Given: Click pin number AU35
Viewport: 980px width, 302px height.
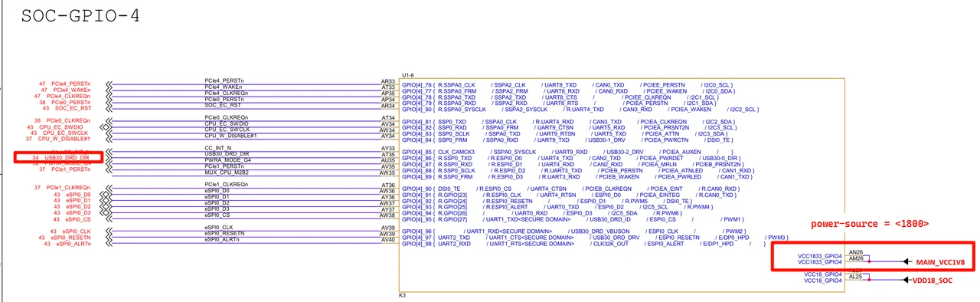Looking at the screenshot, I should 388,161.
